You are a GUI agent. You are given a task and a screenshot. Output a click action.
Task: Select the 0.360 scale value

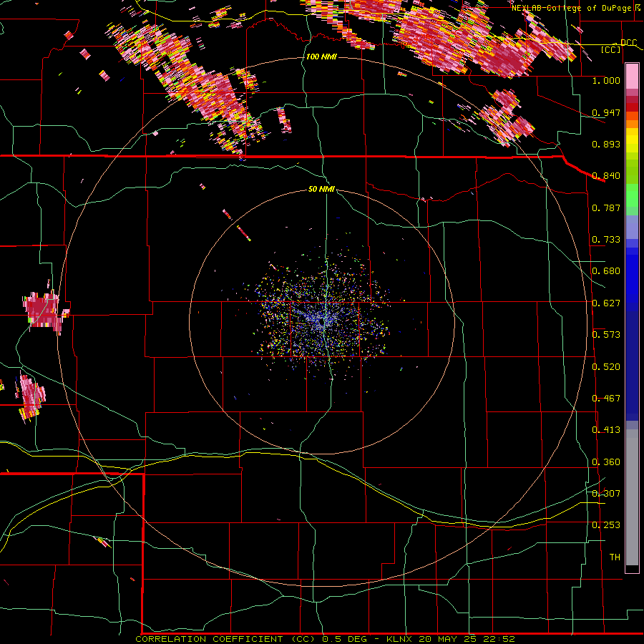tap(606, 462)
